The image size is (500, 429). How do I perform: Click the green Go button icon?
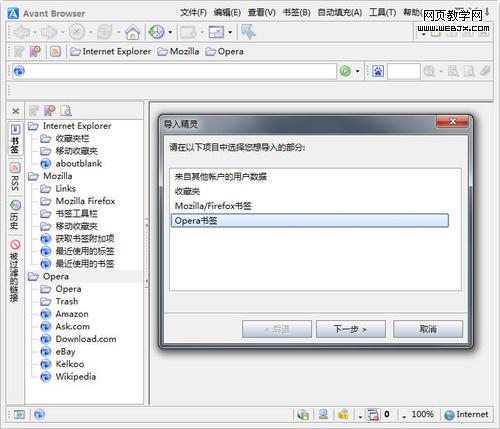(x=345, y=71)
